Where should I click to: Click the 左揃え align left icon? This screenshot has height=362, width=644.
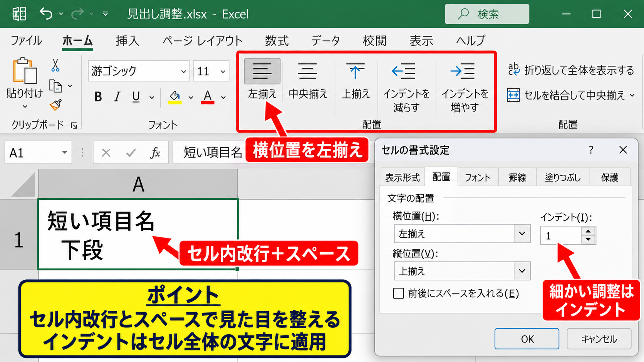pos(262,72)
